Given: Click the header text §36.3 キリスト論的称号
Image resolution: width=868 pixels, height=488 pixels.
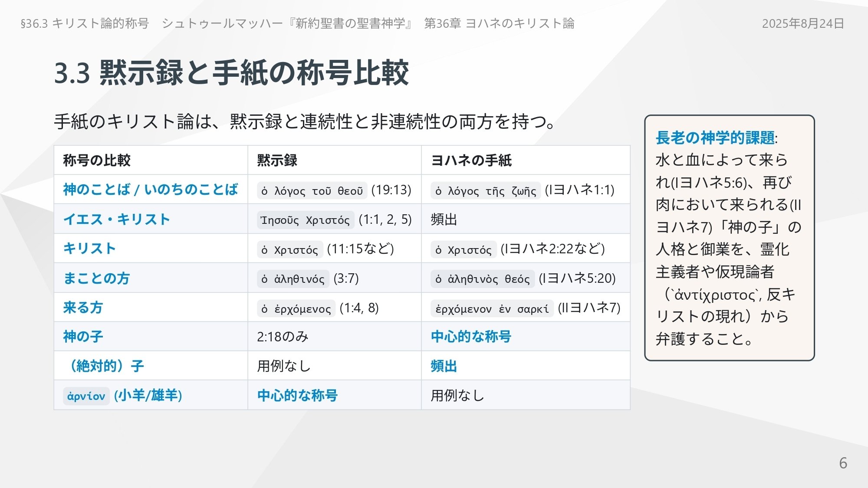Looking at the screenshot, I should (x=85, y=23).
